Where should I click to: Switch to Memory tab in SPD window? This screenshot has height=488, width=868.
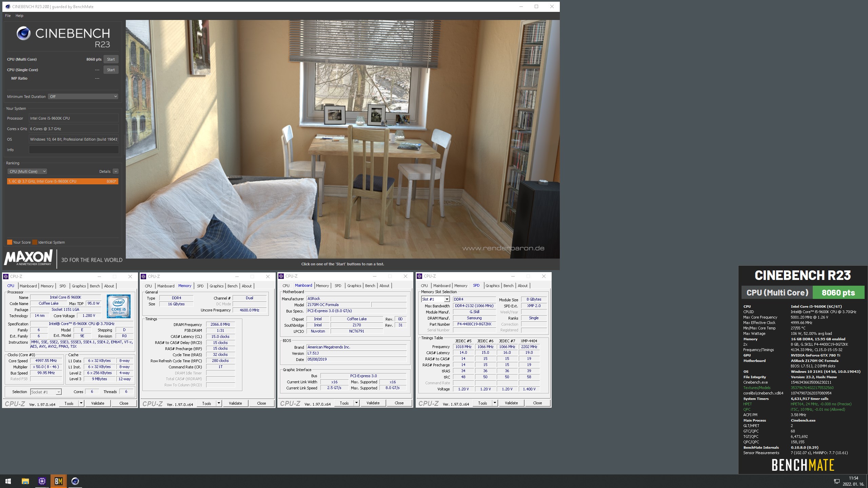pyautogui.click(x=460, y=286)
